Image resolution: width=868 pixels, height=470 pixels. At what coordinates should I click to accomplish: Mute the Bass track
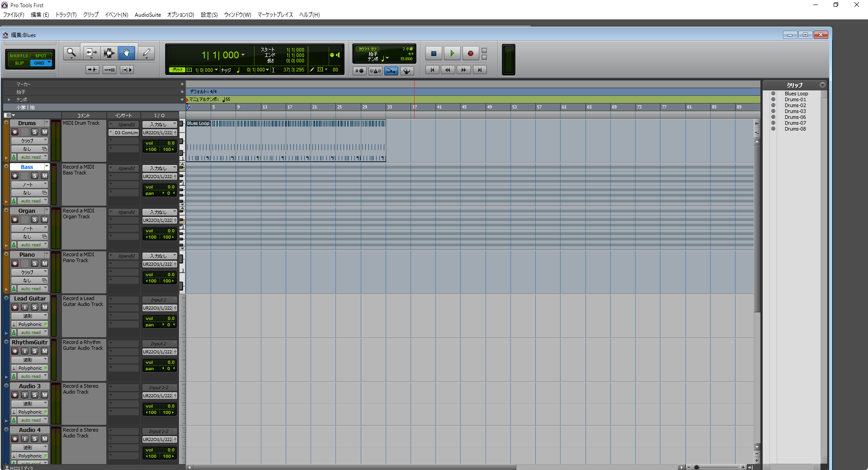tap(44, 176)
